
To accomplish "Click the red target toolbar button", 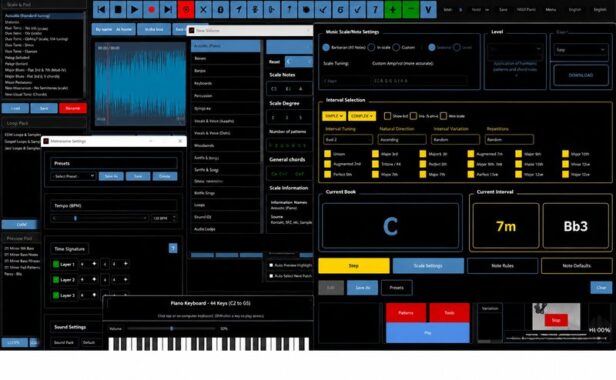I will (x=186, y=9).
